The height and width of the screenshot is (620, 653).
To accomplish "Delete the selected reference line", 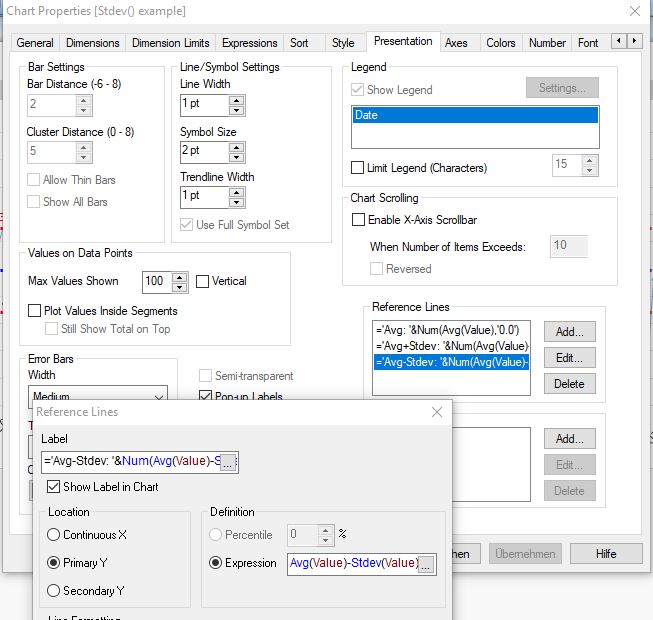I will [569, 383].
